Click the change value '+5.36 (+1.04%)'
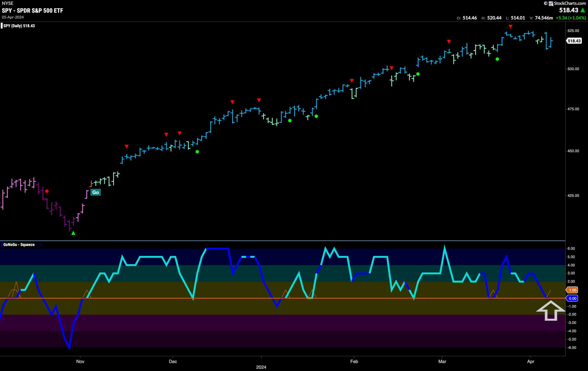The image size is (588, 371). [x=571, y=18]
